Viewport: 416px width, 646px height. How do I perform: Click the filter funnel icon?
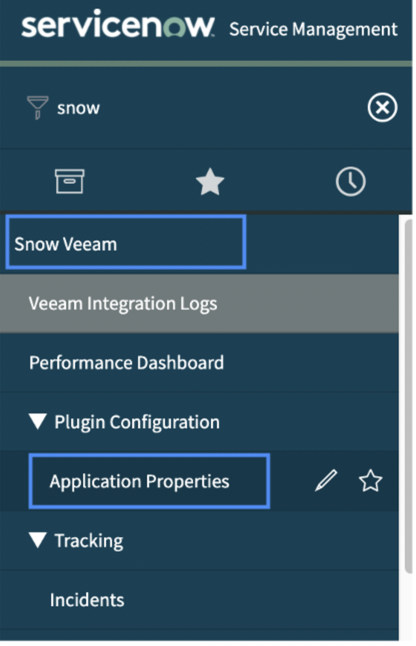pyautogui.click(x=37, y=108)
